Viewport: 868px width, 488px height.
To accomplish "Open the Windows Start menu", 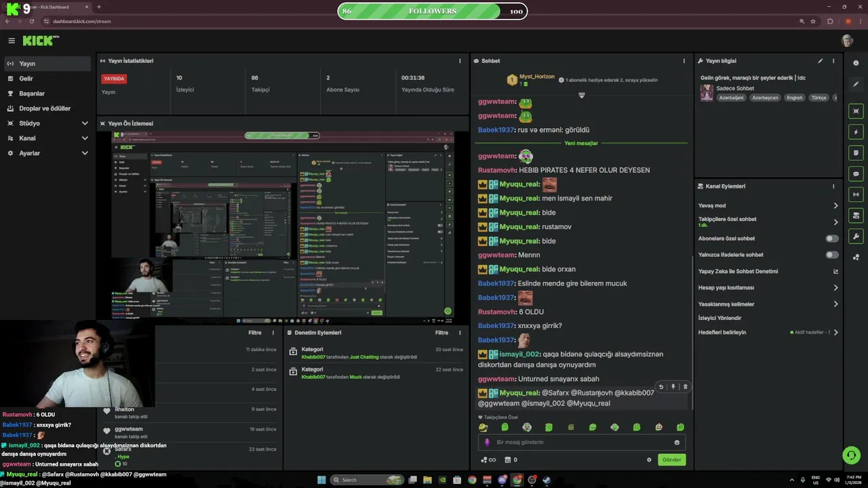I will coord(321,480).
